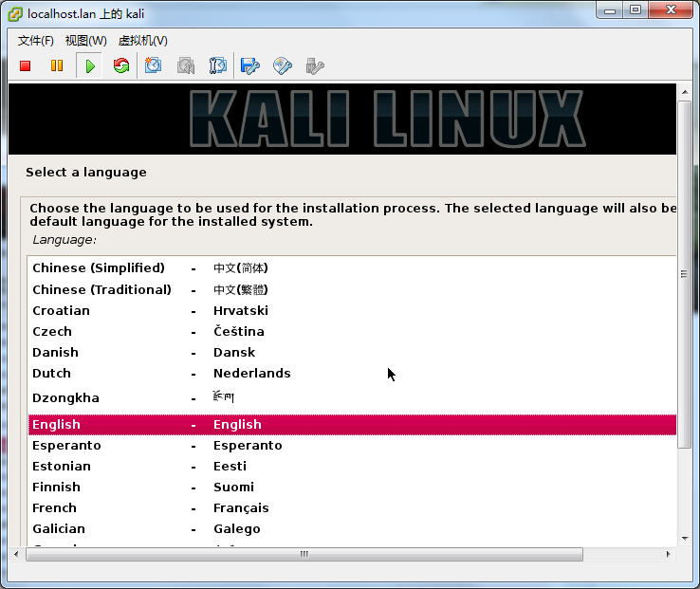The image size is (700, 589).
Task: Select Chinese (Traditional) language
Action: click(x=352, y=290)
